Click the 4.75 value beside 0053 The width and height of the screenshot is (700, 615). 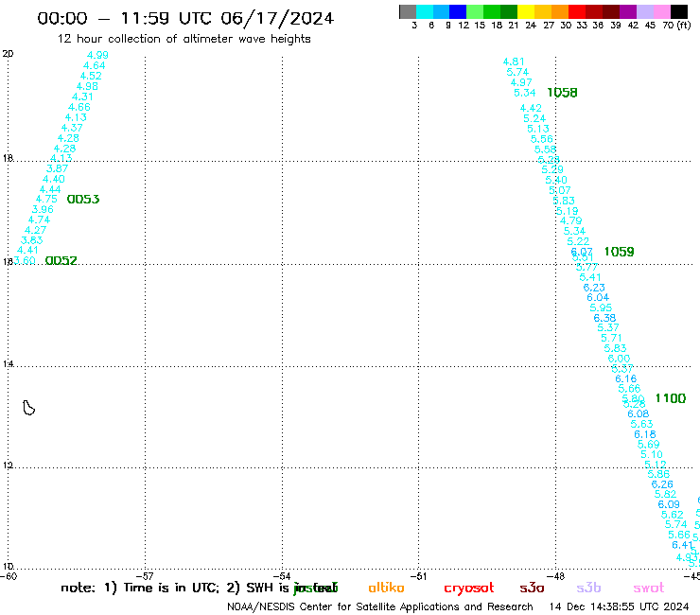46,200
